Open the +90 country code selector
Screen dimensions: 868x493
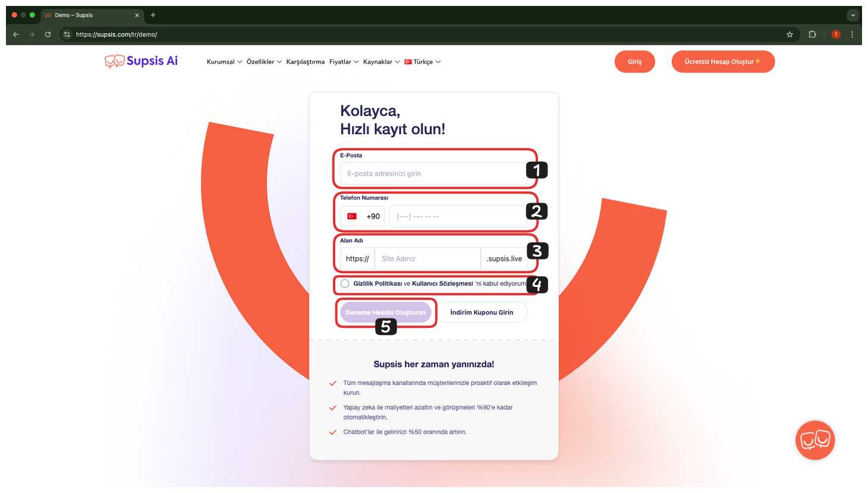[363, 216]
